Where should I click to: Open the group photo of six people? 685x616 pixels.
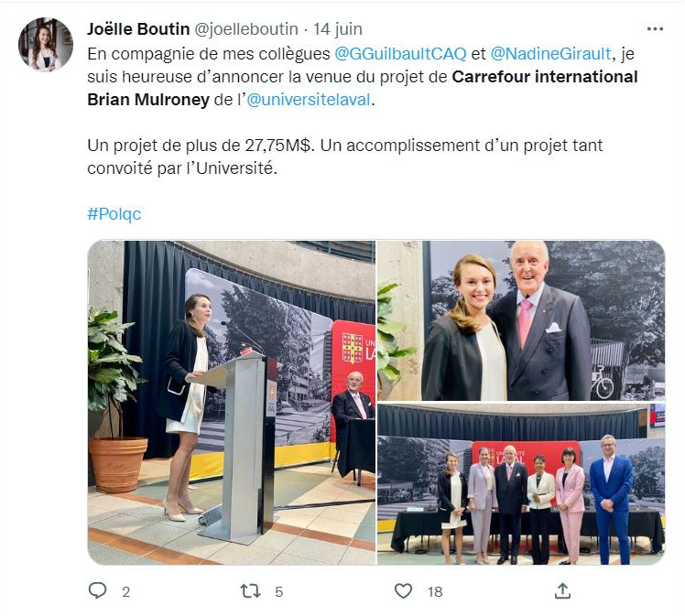tap(521, 484)
